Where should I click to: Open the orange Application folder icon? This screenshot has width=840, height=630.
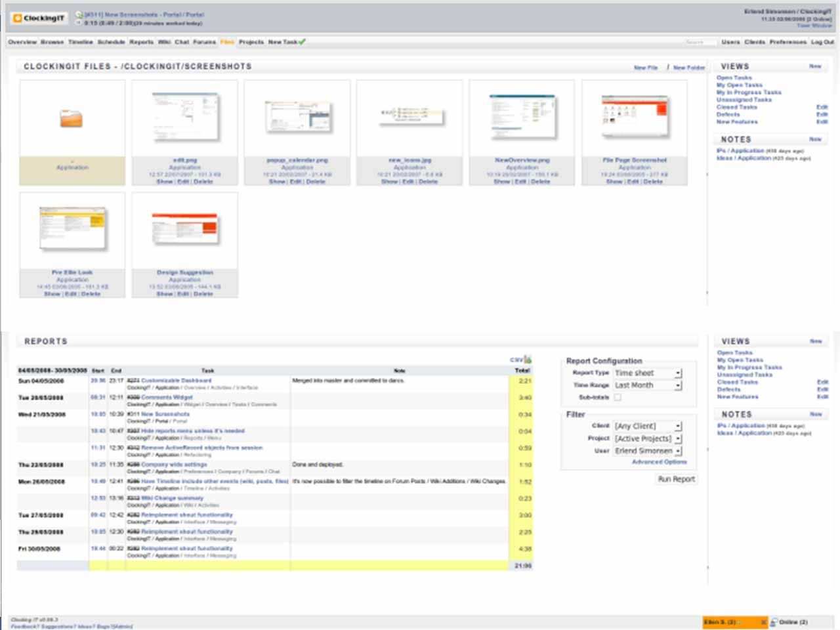pos(72,119)
